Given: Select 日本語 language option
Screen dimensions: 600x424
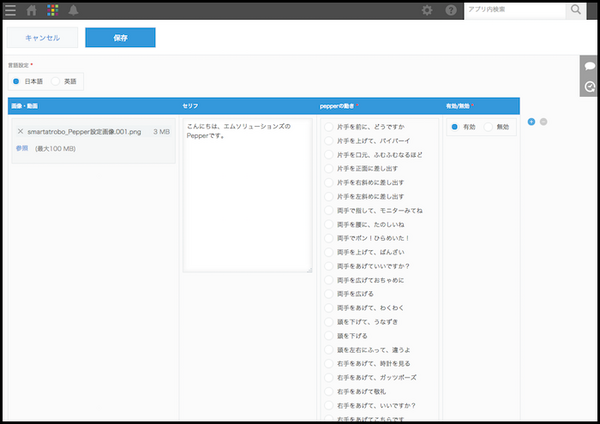Looking at the screenshot, I should (x=16, y=80).
